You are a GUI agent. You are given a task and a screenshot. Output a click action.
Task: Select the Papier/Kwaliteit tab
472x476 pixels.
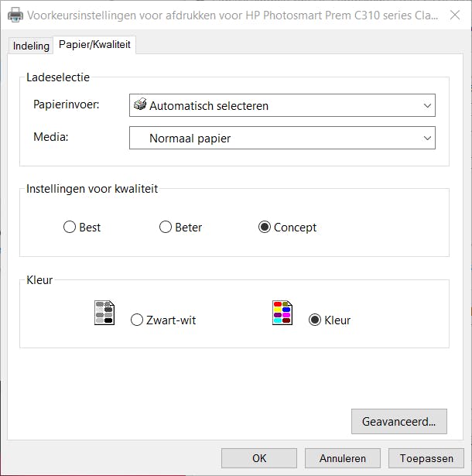95,46
